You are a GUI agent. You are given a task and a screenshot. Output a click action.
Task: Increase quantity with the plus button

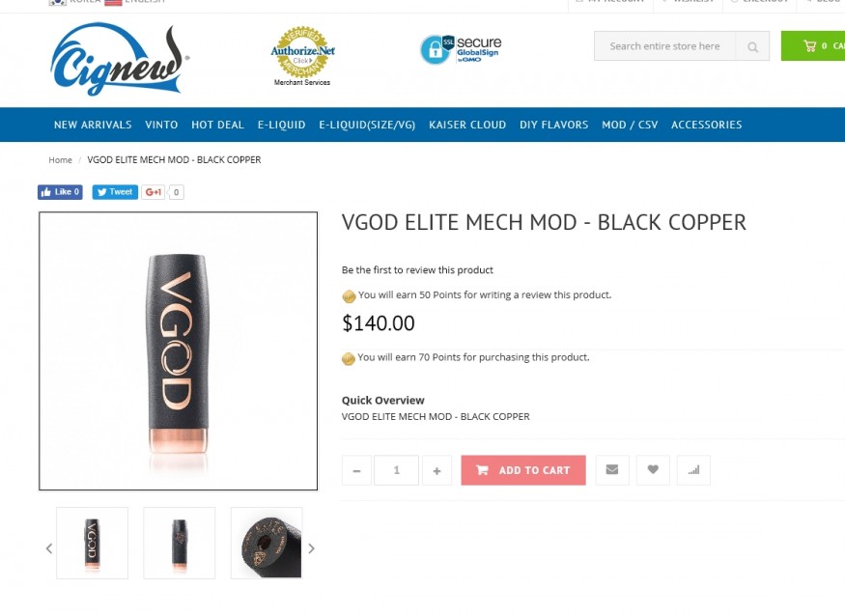(437, 470)
